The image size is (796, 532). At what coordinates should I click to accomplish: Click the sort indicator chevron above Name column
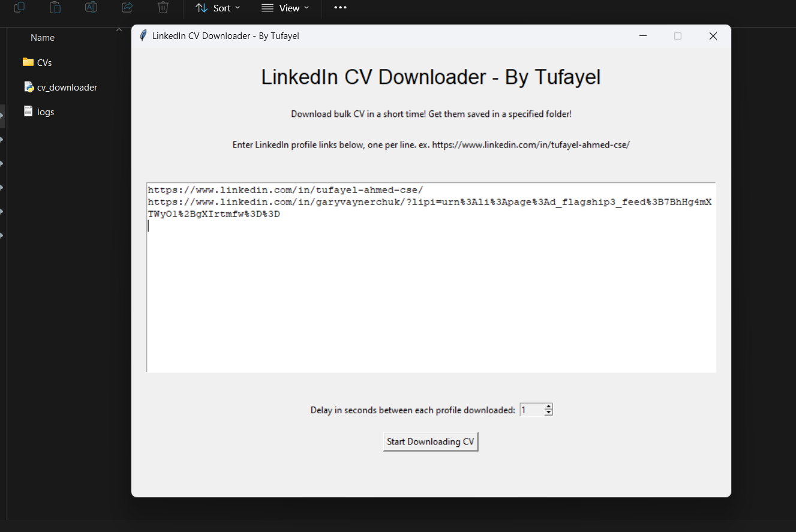click(x=119, y=29)
